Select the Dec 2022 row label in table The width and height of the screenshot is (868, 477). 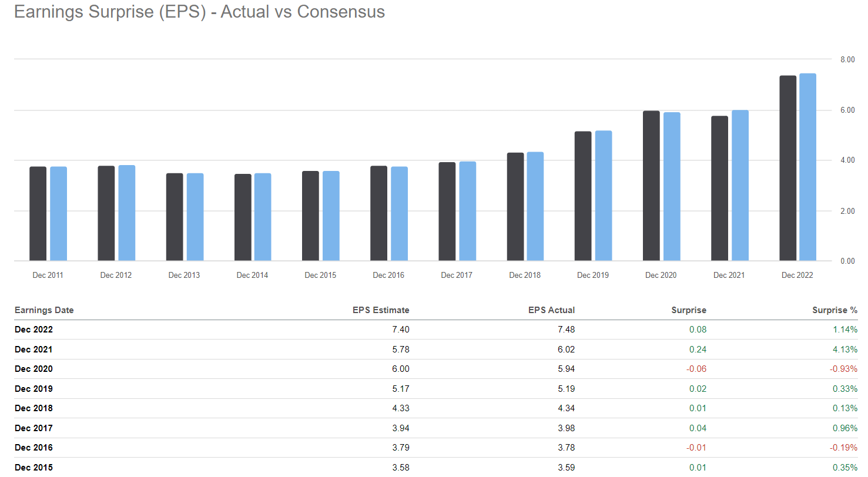pos(33,330)
